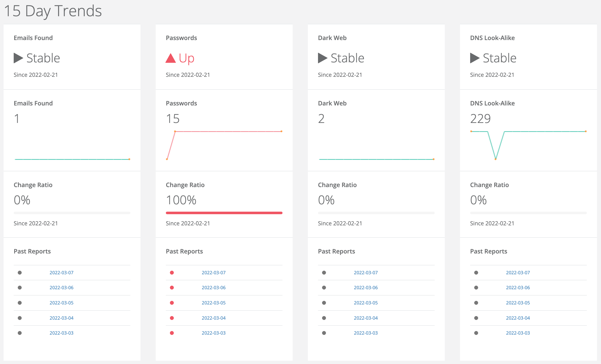Viewport: 601px width, 364px height.
Task: Click the Passwords trend sparkline chart
Action: (224, 145)
